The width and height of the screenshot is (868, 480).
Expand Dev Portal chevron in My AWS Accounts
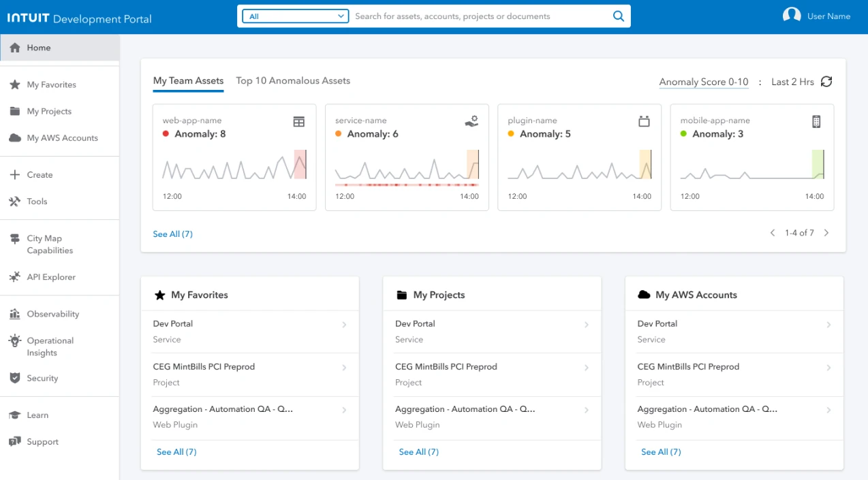pos(828,325)
